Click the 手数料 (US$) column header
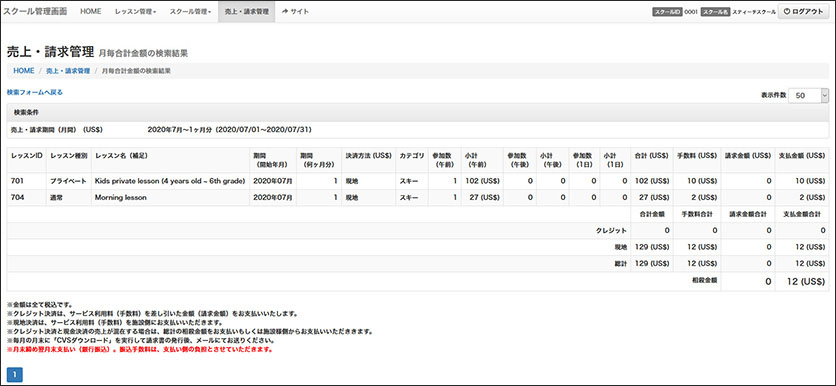836x386 pixels. pos(696,159)
